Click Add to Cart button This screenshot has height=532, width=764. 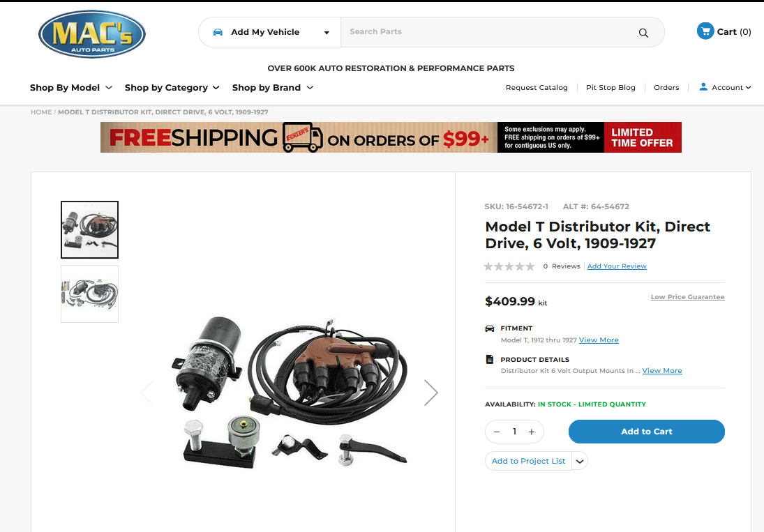pos(646,431)
